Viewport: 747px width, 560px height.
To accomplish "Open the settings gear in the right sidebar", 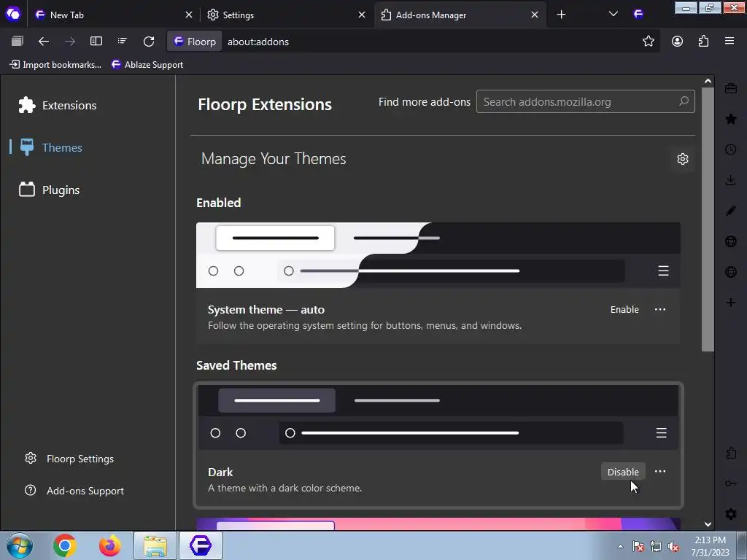I will click(x=731, y=514).
